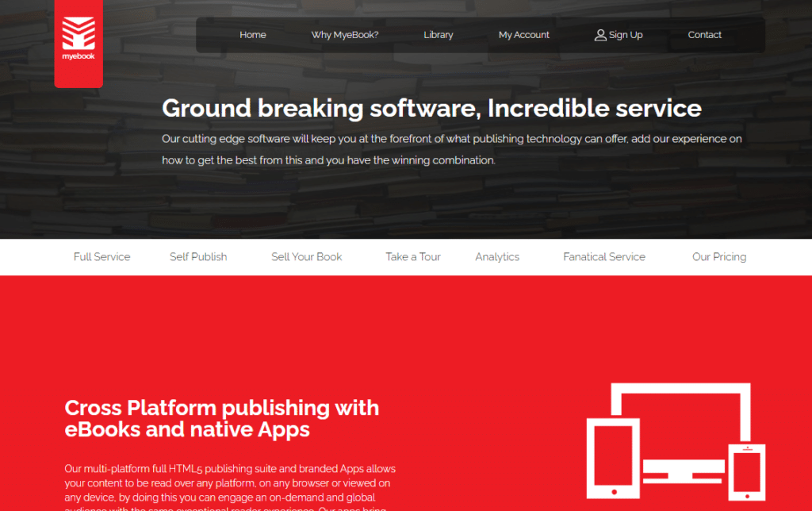Click the Ground breaking software headline
Image resolution: width=812 pixels, height=511 pixels.
431,109
